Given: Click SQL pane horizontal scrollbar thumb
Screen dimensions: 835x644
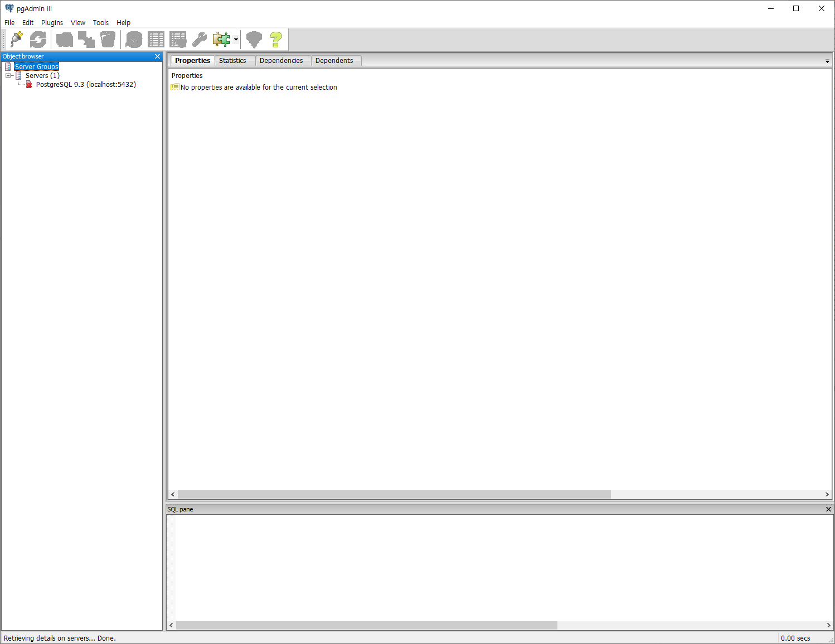Looking at the screenshot, I should [x=367, y=625].
